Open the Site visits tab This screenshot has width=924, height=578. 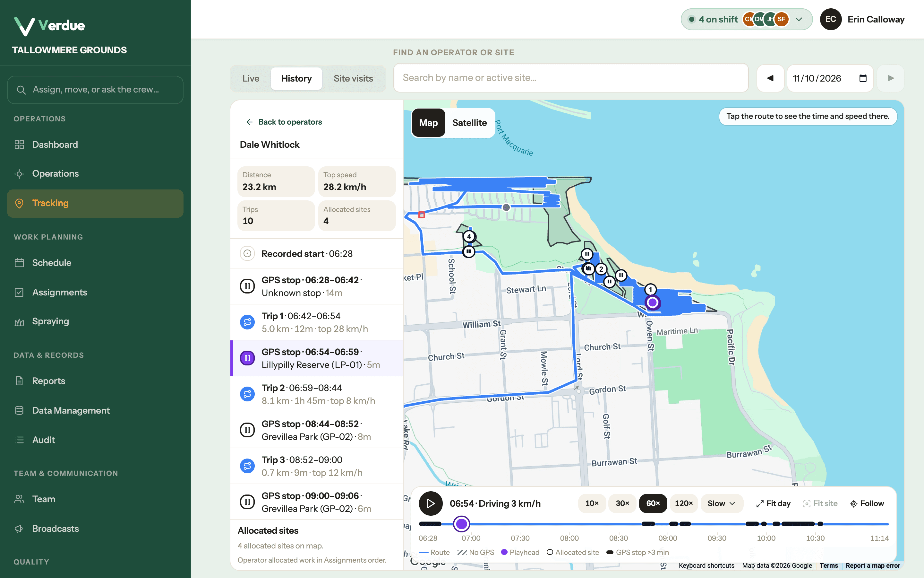pyautogui.click(x=353, y=78)
